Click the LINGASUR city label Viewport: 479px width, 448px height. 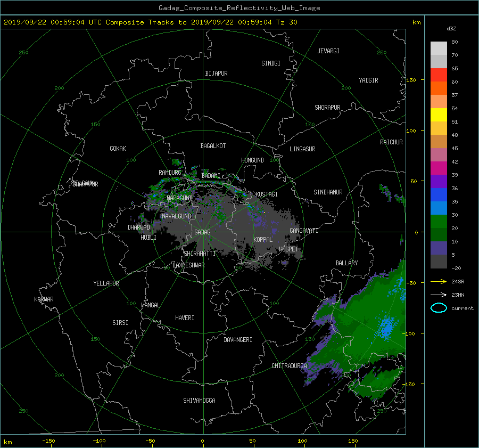tap(302, 149)
